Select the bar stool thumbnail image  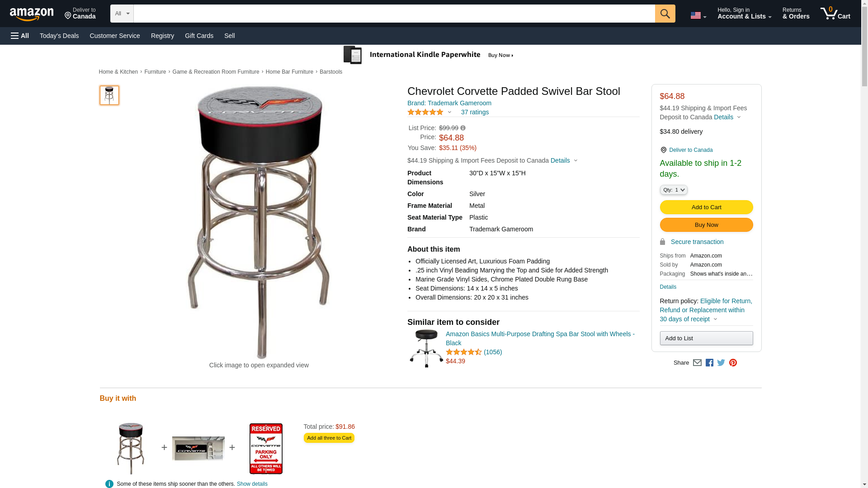pos(109,96)
